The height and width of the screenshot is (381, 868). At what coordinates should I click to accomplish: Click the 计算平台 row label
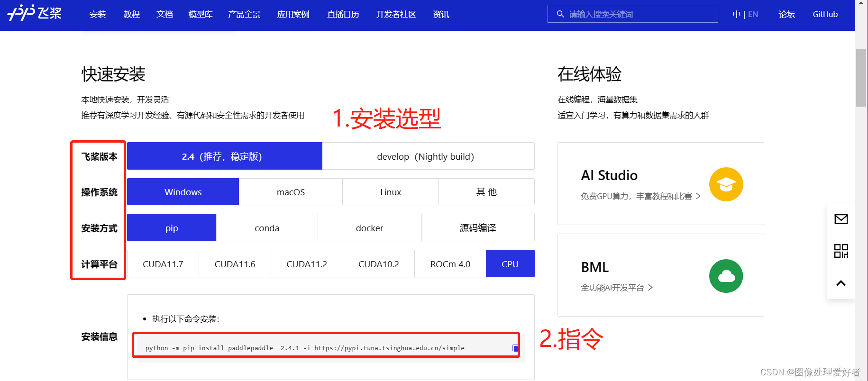point(99,264)
